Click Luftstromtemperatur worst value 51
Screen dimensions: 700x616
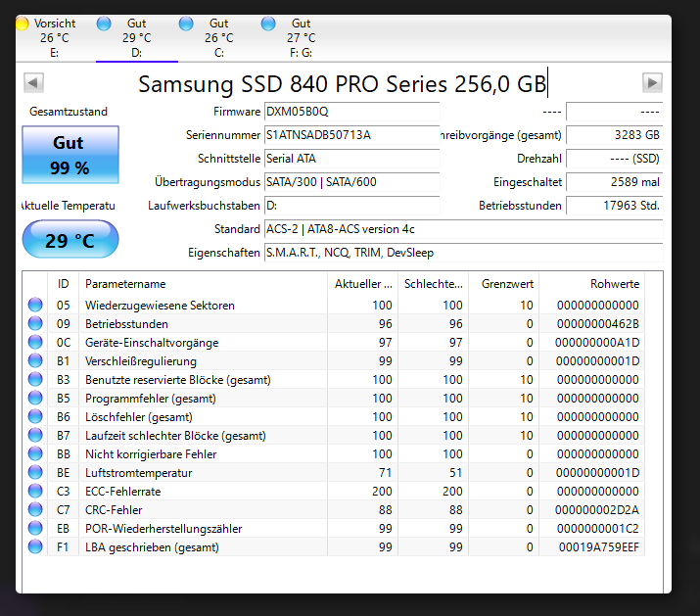click(456, 473)
